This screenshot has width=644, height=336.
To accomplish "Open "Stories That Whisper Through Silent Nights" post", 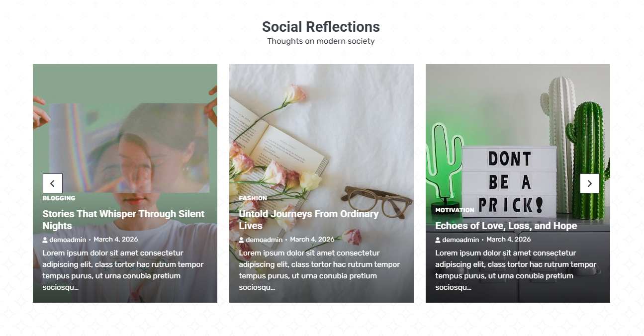I will (123, 220).
